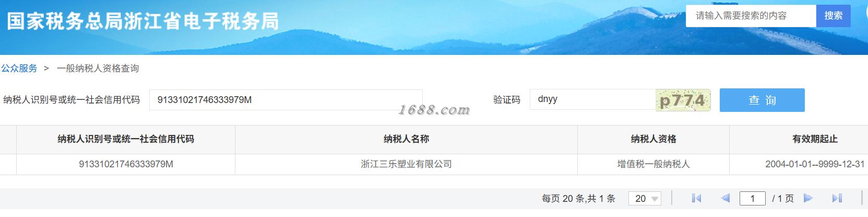Open the 公众服务 breadcrumb link

(x=19, y=68)
